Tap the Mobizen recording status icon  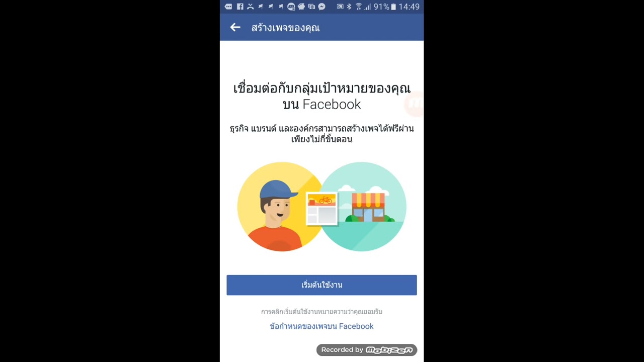tap(291, 7)
